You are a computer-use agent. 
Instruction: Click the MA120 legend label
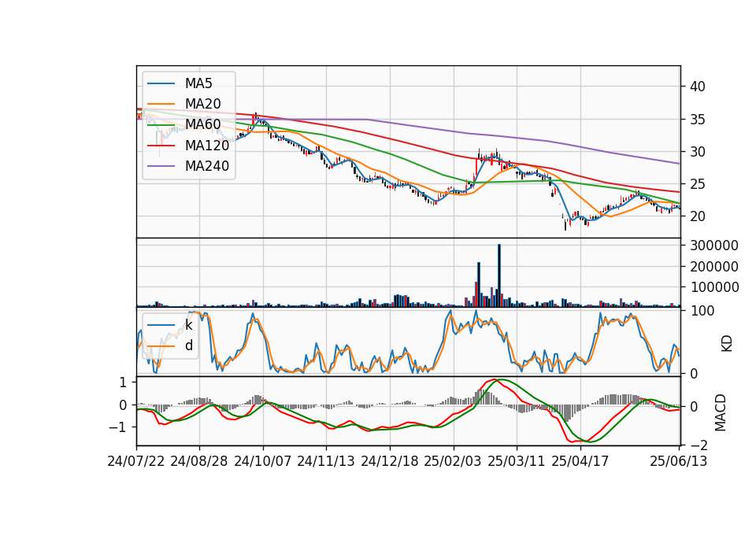(x=207, y=146)
